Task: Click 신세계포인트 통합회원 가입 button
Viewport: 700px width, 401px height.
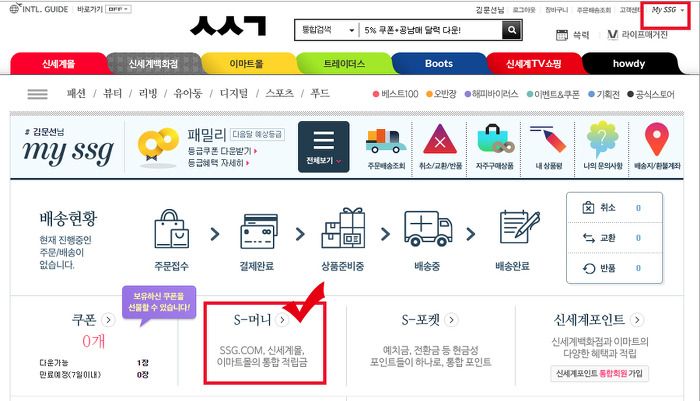Action: 599,373
